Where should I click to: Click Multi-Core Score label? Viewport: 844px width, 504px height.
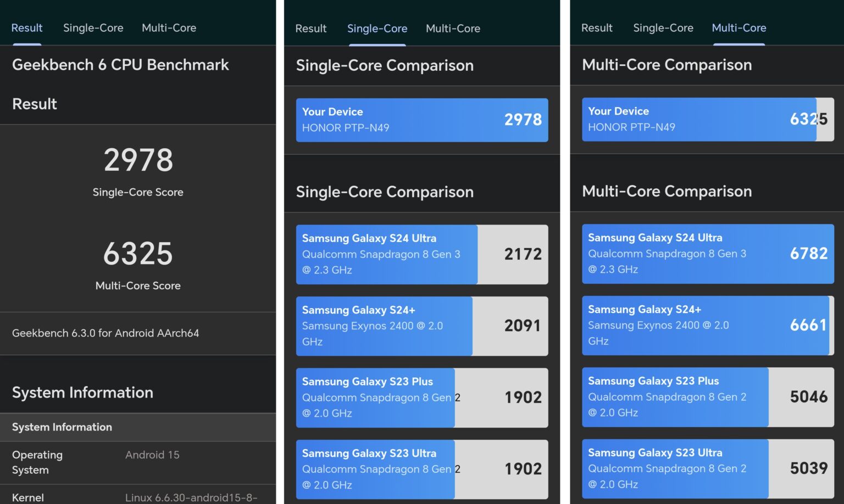138,285
